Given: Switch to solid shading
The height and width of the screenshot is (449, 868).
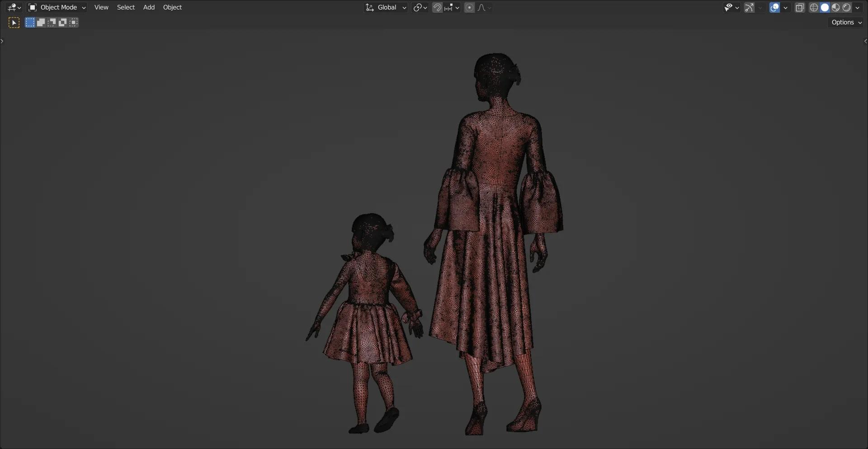Looking at the screenshot, I should tap(825, 7).
